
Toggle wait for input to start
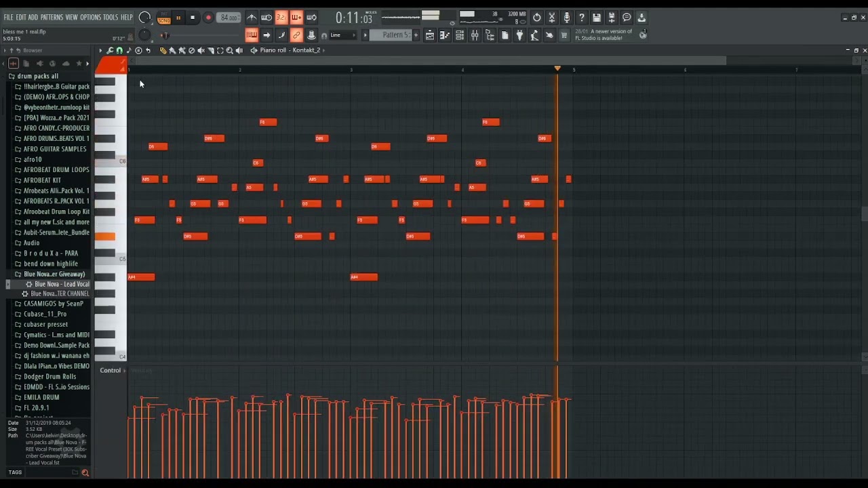coord(267,18)
